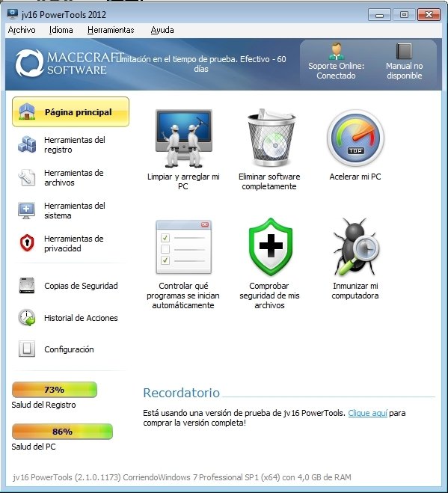Click the green shield with cross icon

pyautogui.click(x=271, y=247)
